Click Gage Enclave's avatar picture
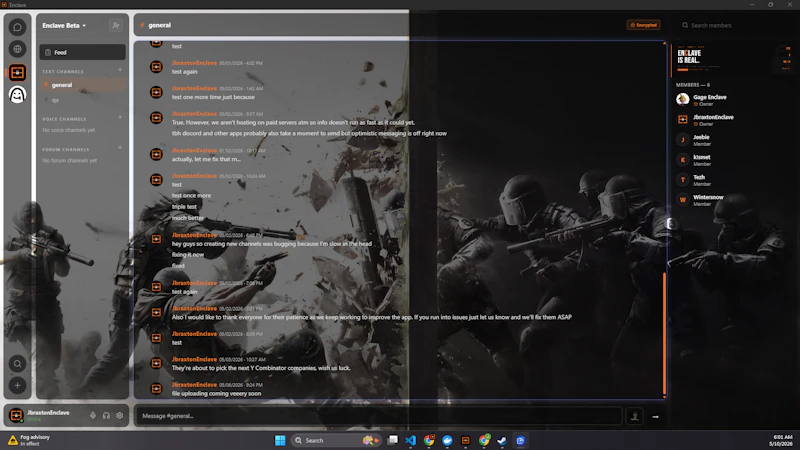This screenshot has height=450, width=800. click(683, 99)
